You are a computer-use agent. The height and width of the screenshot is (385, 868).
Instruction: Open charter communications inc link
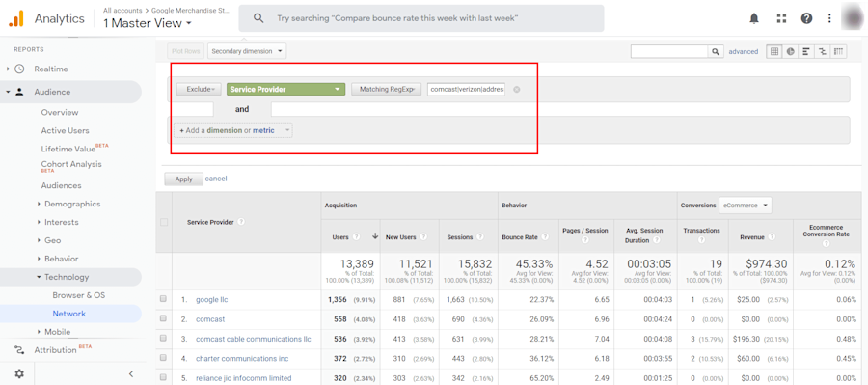click(242, 358)
